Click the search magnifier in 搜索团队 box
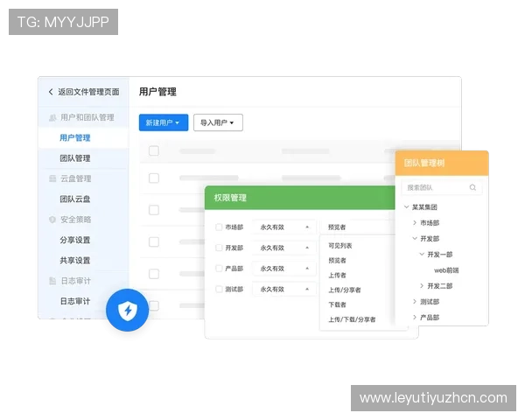This screenshot has height=420, width=525. 472,187
